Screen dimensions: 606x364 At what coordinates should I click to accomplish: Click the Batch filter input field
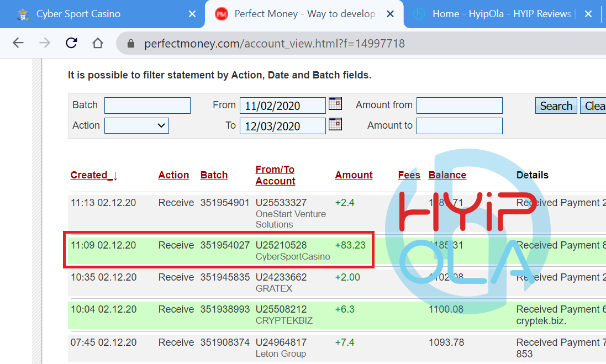(x=147, y=105)
